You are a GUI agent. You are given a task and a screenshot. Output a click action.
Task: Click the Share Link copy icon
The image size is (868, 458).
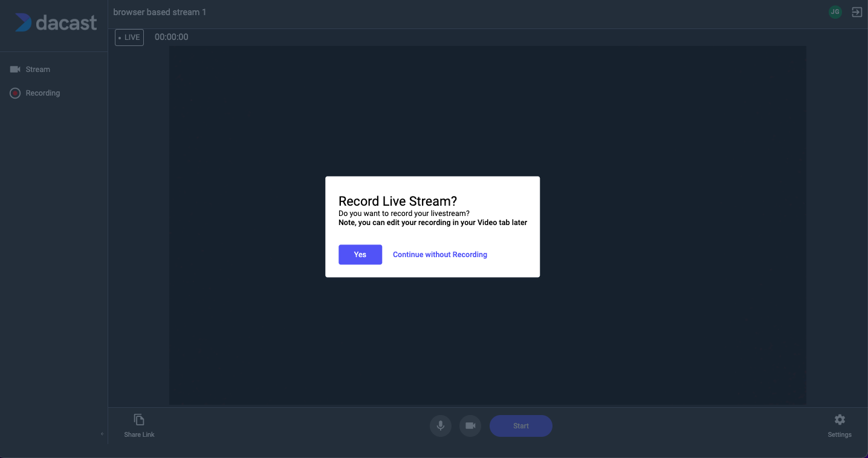pyautogui.click(x=139, y=418)
